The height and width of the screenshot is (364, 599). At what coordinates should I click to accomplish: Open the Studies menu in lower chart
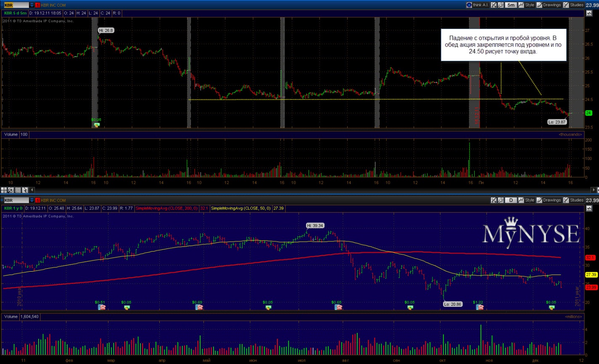pos(574,200)
